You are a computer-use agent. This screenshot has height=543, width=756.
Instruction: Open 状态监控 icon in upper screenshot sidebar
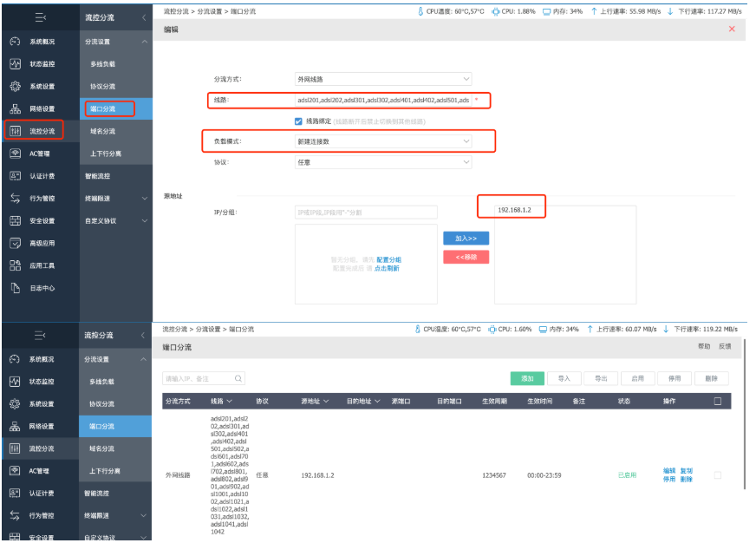point(16,63)
